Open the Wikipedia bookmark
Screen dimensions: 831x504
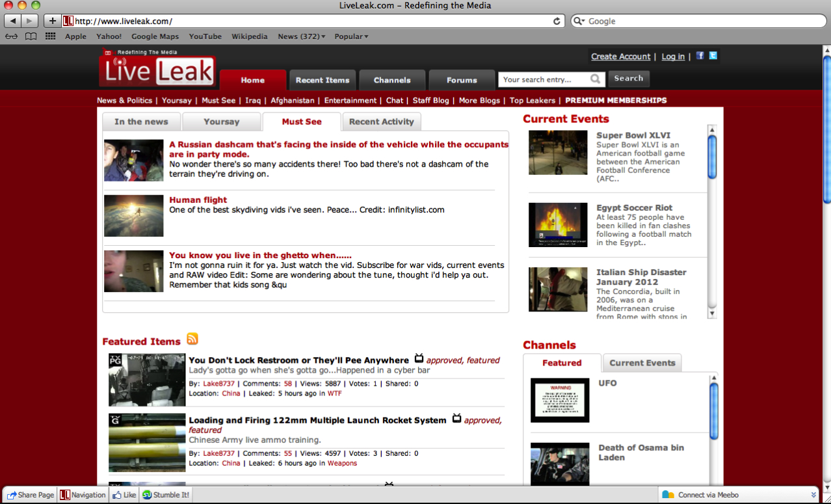tap(250, 36)
